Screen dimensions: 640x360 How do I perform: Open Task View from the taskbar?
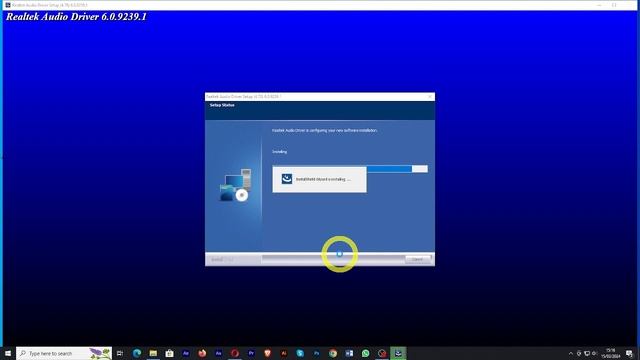120,353
